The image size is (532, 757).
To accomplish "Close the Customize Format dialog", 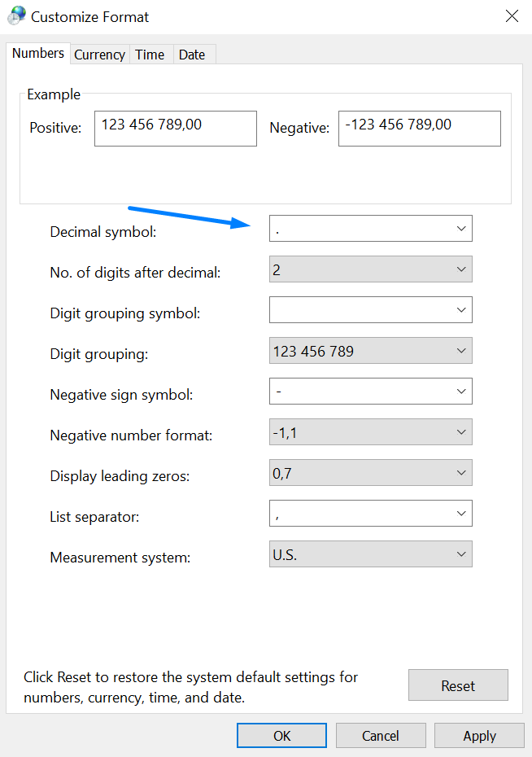I will [x=512, y=16].
